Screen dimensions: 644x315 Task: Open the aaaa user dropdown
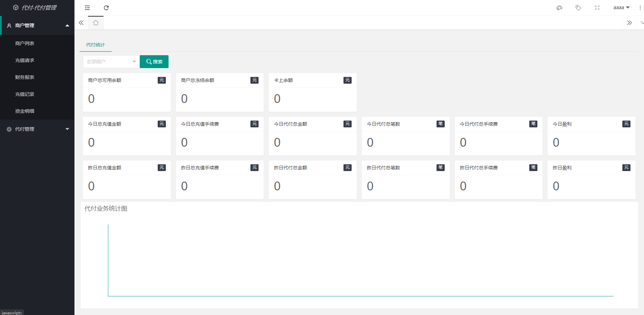point(621,7)
